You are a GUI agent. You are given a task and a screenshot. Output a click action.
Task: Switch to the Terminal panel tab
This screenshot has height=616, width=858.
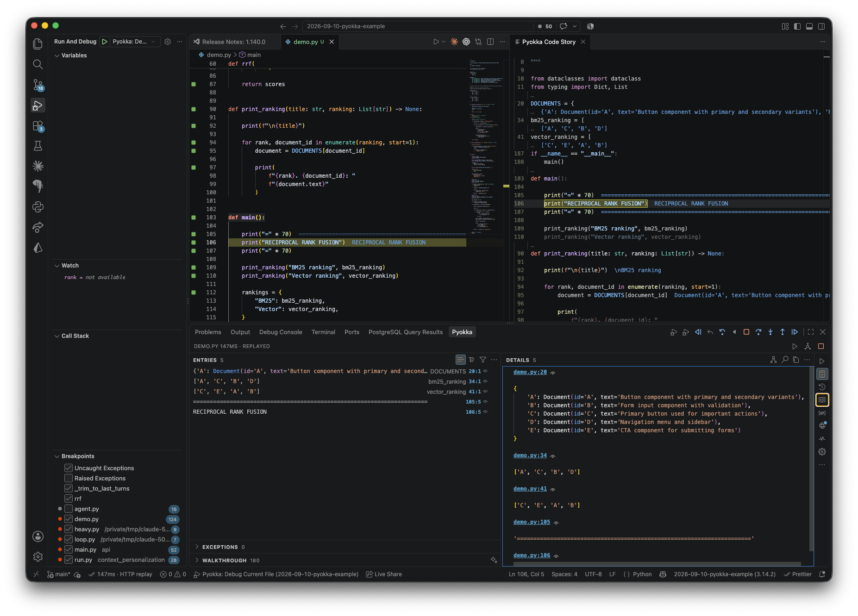tap(323, 332)
